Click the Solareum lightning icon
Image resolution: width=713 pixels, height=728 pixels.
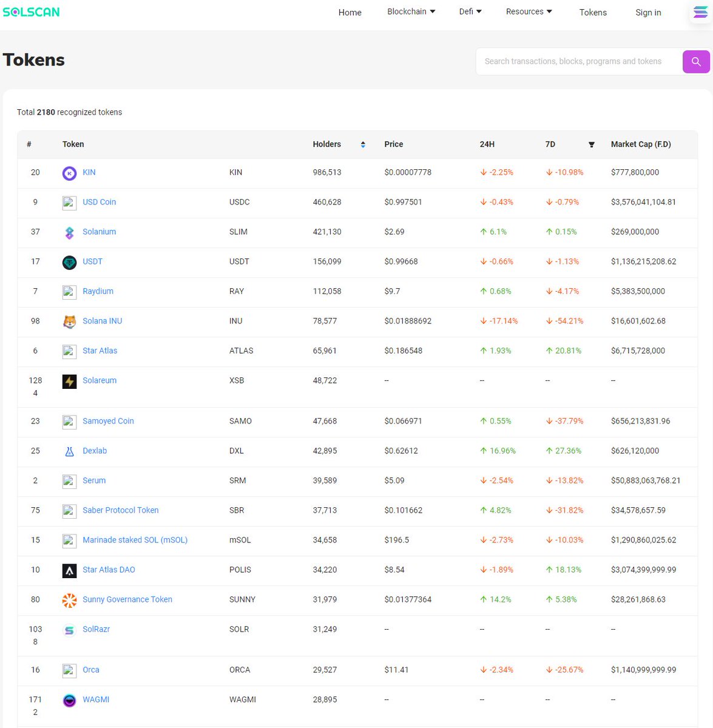(x=70, y=381)
